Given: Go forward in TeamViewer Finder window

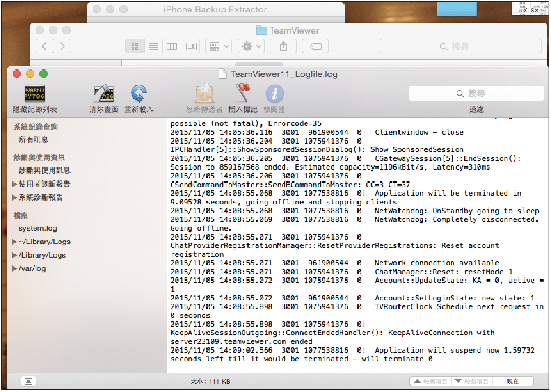Looking at the screenshot, I should [x=62, y=46].
